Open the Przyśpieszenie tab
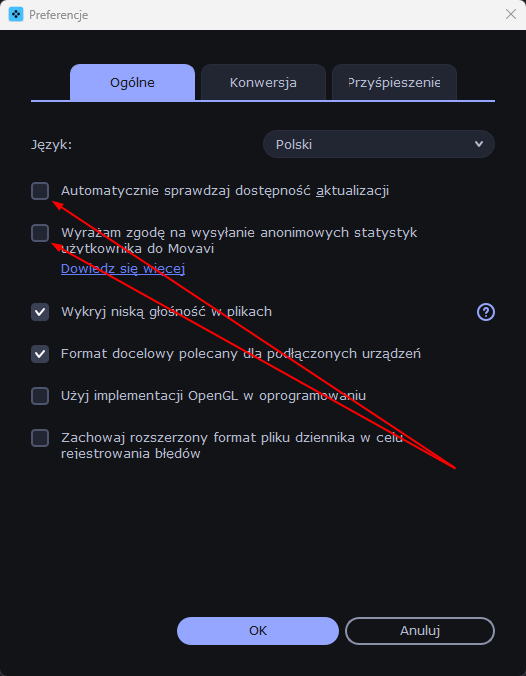The height and width of the screenshot is (676, 526). (394, 82)
